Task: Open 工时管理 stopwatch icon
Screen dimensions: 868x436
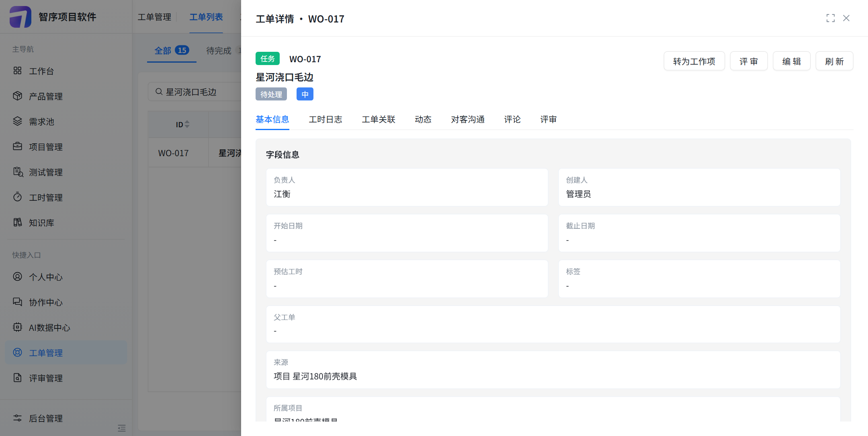Action: pos(17,197)
